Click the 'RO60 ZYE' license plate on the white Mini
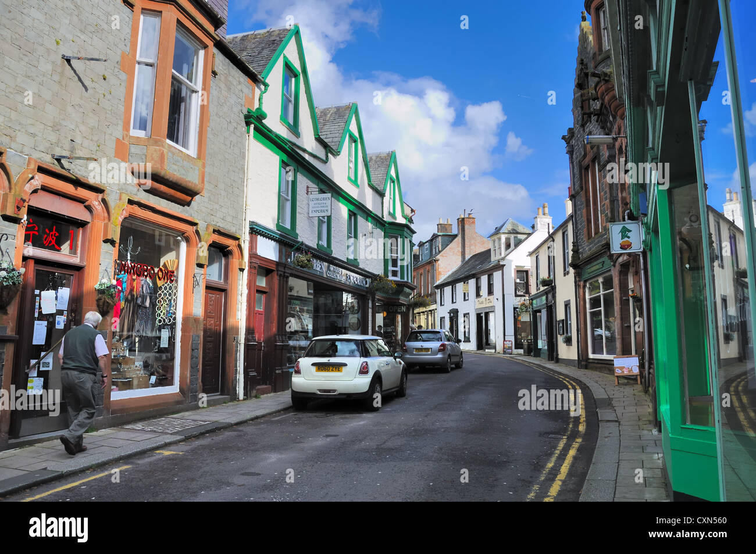This screenshot has height=554, width=756. tap(329, 369)
